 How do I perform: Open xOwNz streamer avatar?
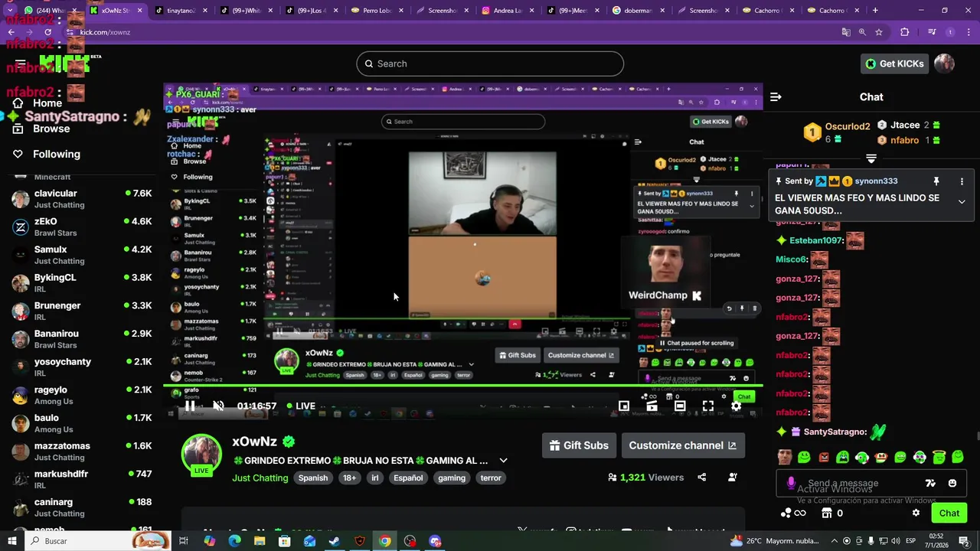[x=201, y=453]
